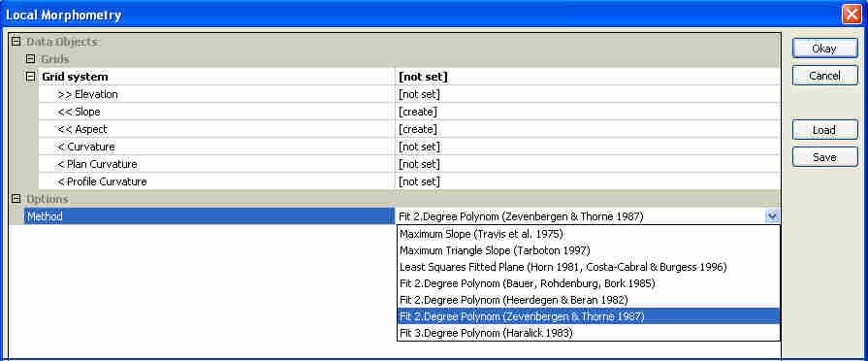
Task: Click the Cancel button
Action: (824, 76)
